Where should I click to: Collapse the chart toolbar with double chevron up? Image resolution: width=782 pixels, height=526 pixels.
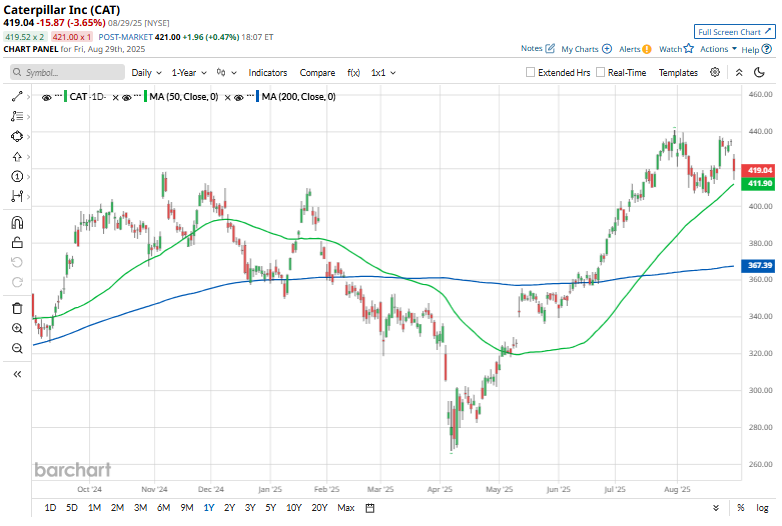coord(739,72)
